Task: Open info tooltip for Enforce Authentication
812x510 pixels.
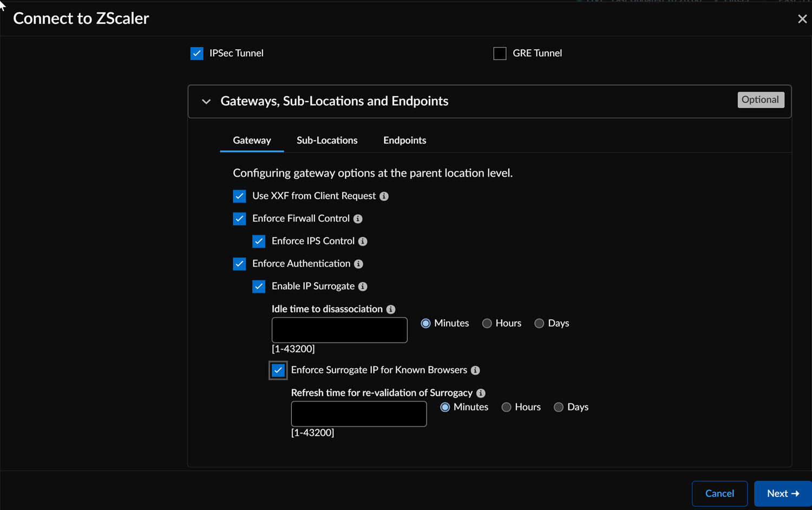Action: [x=358, y=264]
